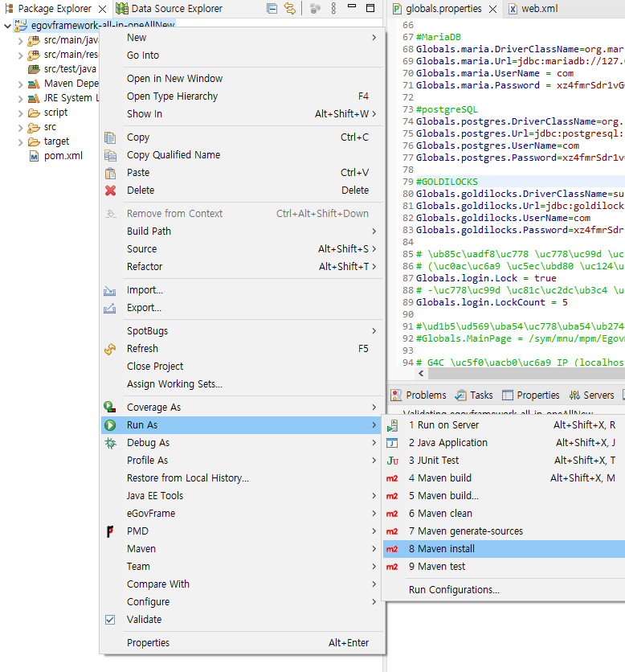Click the Coverage As icon
Viewport: 625px width, 672px height.
(110, 408)
